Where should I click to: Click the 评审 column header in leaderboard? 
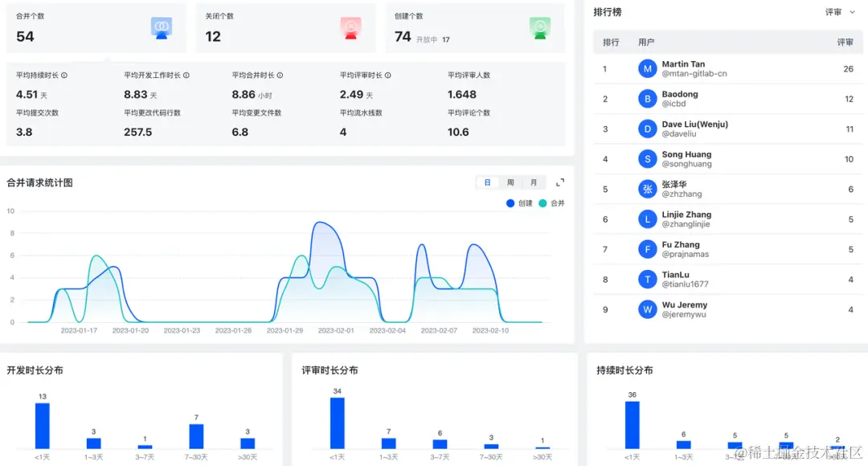pos(845,42)
